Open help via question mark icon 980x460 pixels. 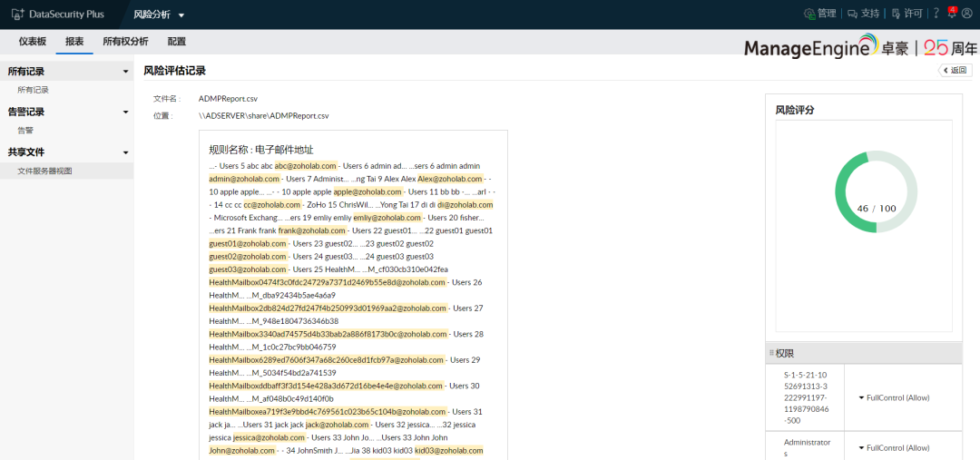936,14
